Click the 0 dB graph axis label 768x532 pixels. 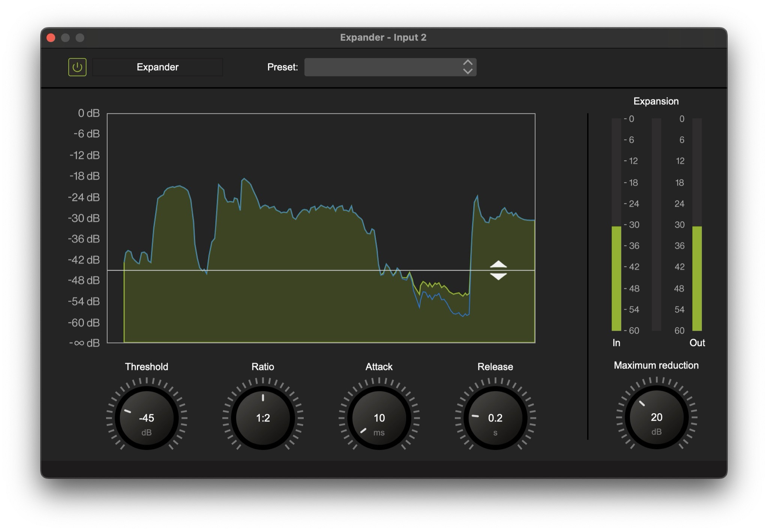point(89,113)
